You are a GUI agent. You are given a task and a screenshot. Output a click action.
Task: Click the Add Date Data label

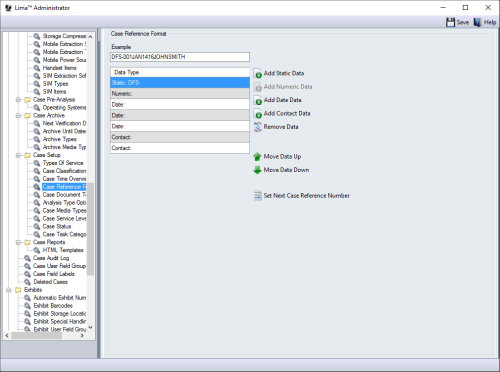pos(282,100)
